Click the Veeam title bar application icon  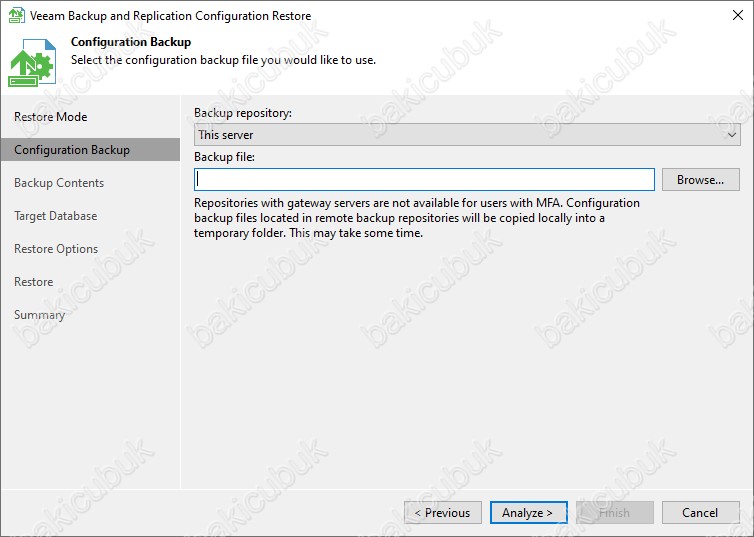tap(16, 15)
